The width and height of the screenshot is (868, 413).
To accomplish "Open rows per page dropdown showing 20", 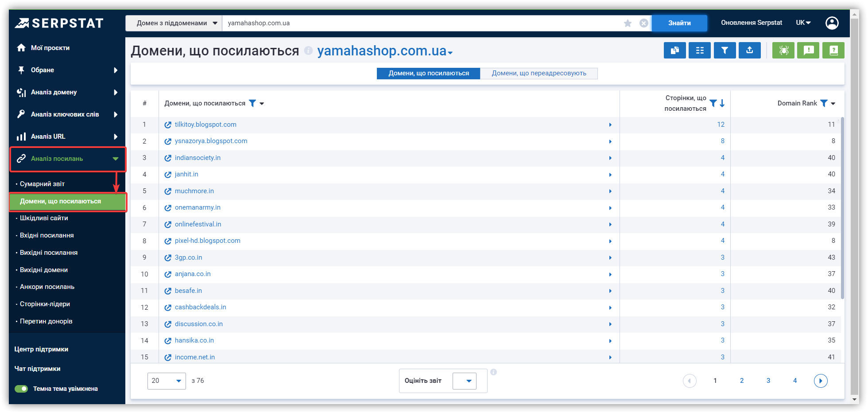I will pyautogui.click(x=167, y=381).
